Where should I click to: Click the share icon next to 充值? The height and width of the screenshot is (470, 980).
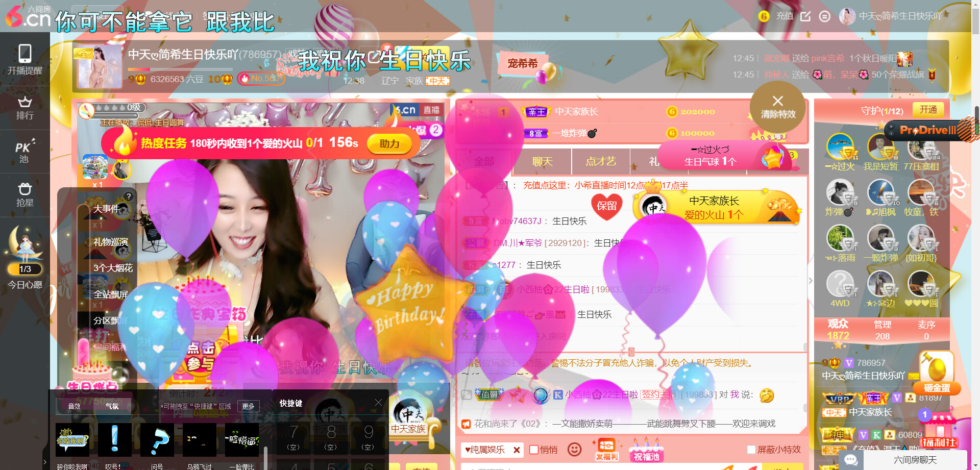[x=805, y=16]
